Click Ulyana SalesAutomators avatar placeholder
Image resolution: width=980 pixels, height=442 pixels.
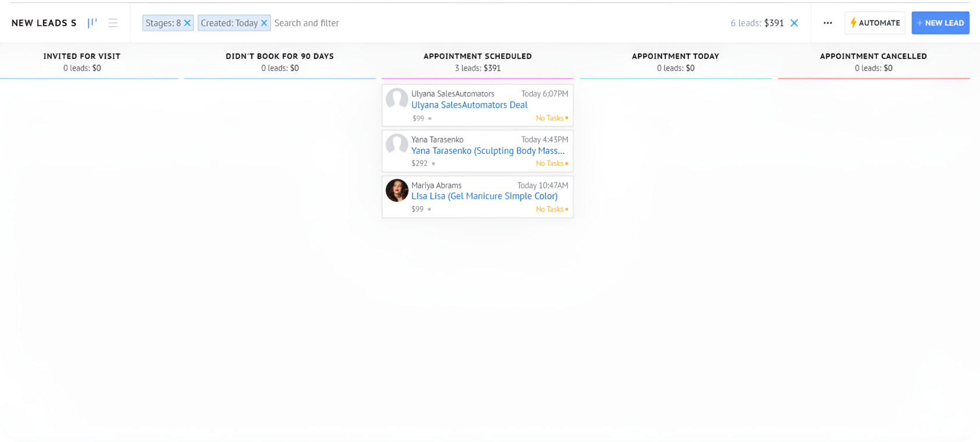click(x=397, y=99)
